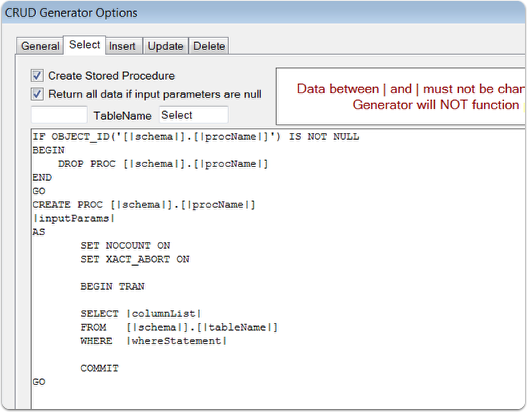The height and width of the screenshot is (412, 527).
Task: Switch to the General tab
Action: pyautogui.click(x=40, y=46)
